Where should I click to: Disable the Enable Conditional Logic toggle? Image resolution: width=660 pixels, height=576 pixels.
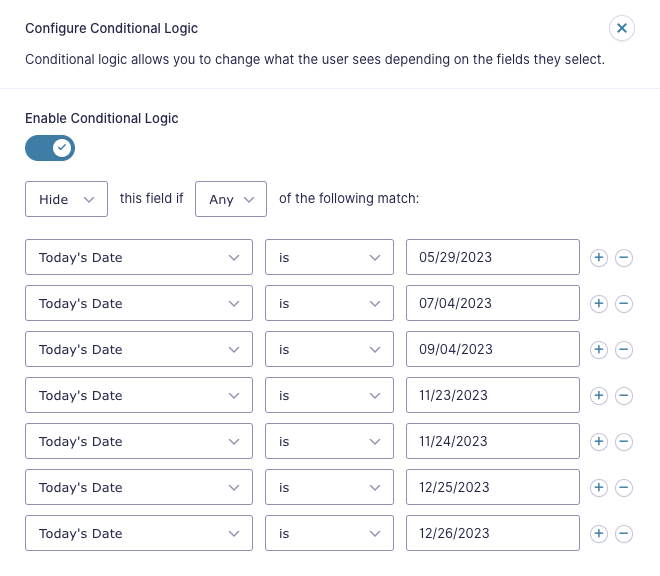(50, 148)
